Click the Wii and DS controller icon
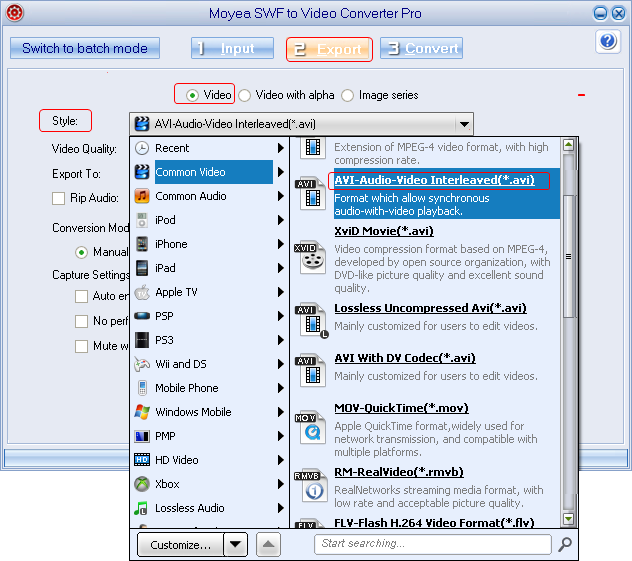Screen dimensions: 632x561 click(x=142, y=364)
